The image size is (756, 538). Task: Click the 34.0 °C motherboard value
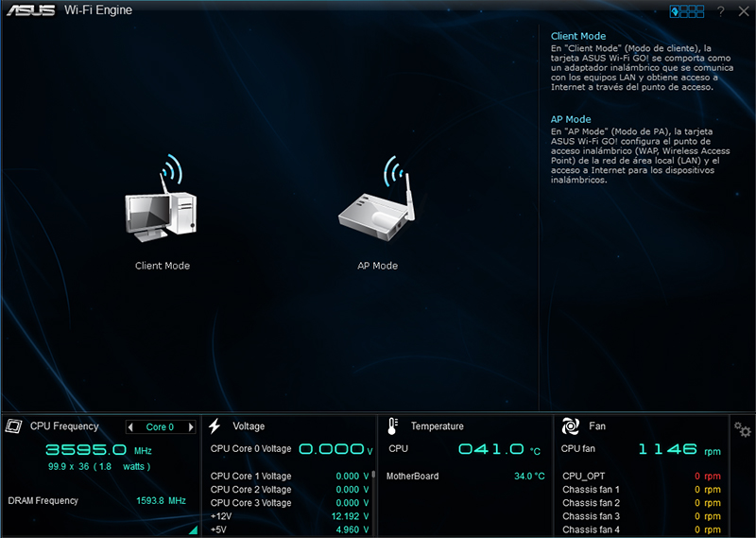(x=529, y=477)
